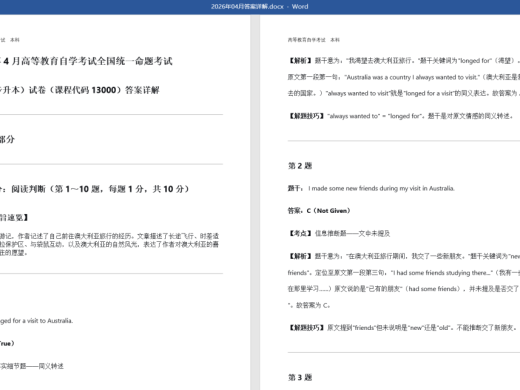Click the 【解题技巧】 line about "new" 还是 "old"

tap(403, 328)
